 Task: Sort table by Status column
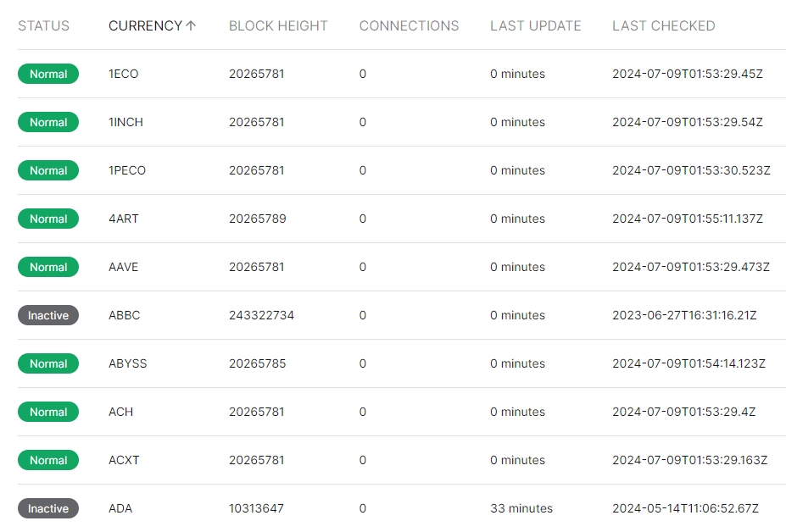tap(44, 26)
